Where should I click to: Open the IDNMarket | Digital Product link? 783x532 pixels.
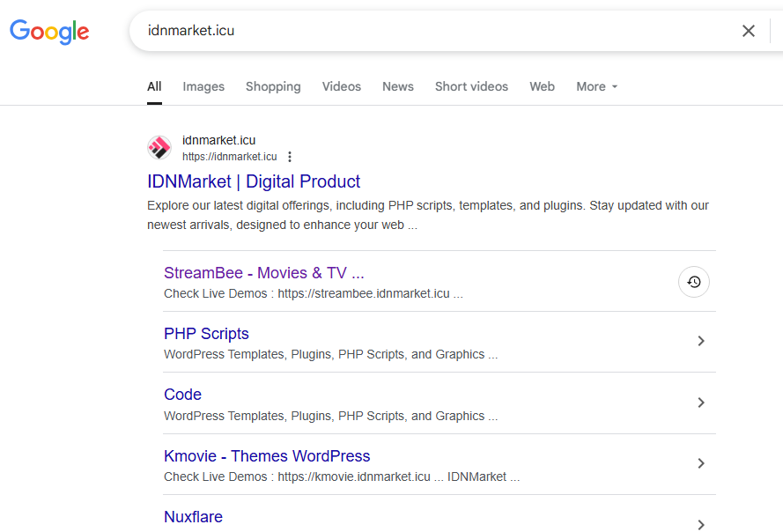click(254, 181)
